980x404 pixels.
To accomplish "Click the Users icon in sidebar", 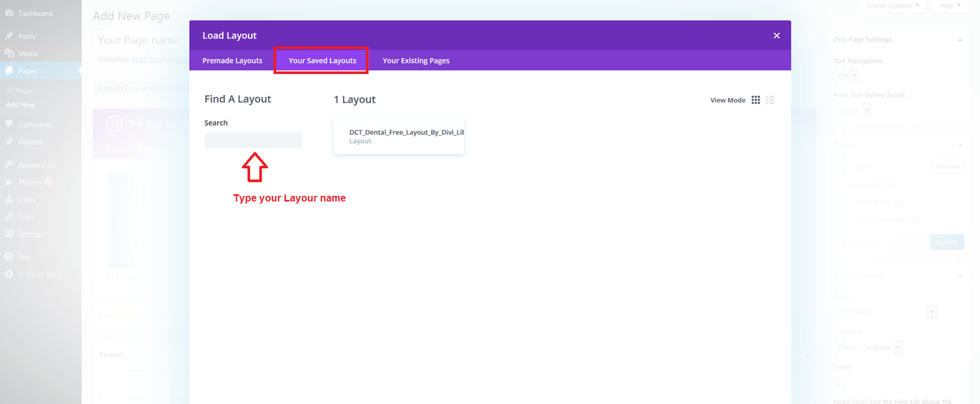I will click(9, 199).
